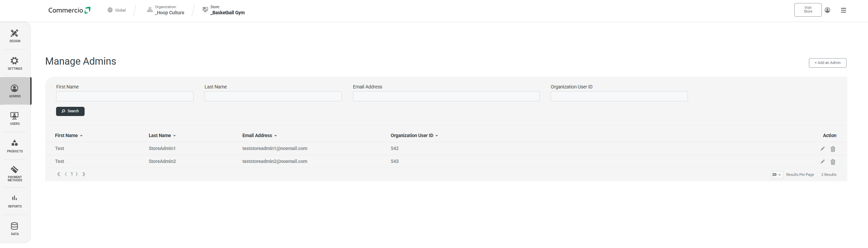Delete StoreAdmin2 using trash icon
This screenshot has height=248, width=868.
click(x=833, y=162)
